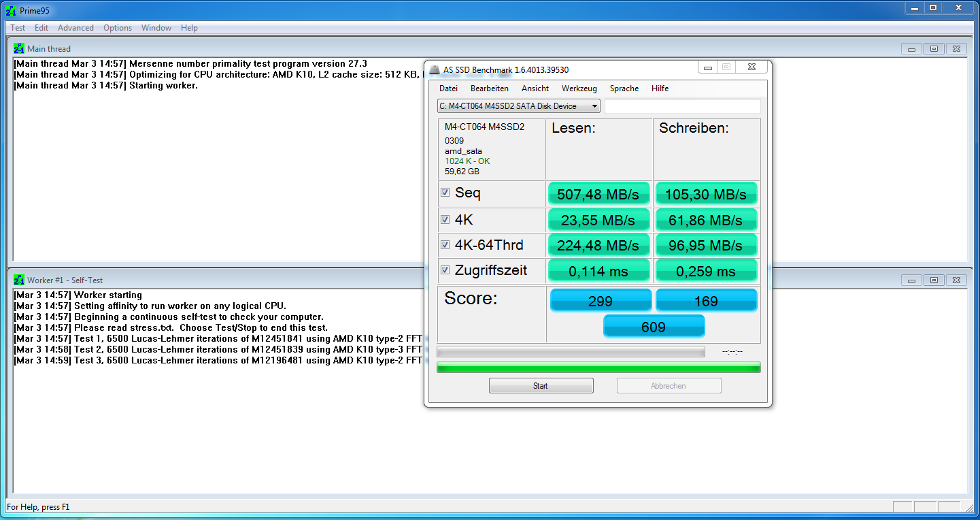
Task: Uncheck the 4K test checkbox
Action: 445,219
